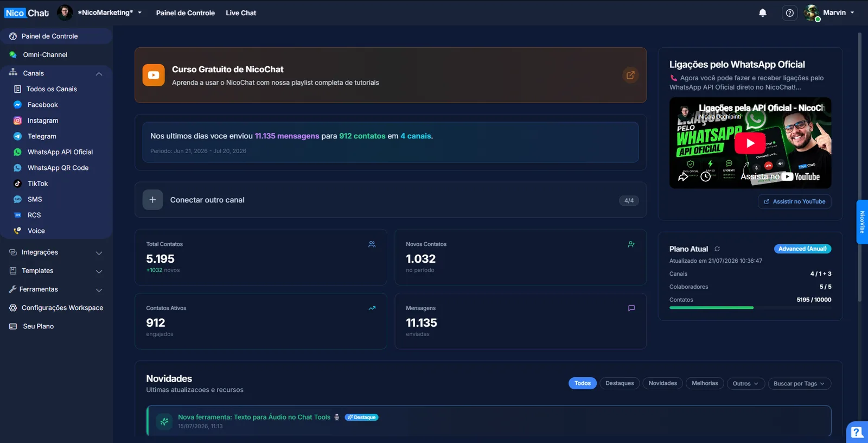Click the 11.135 mensagens summary text

[287, 136]
